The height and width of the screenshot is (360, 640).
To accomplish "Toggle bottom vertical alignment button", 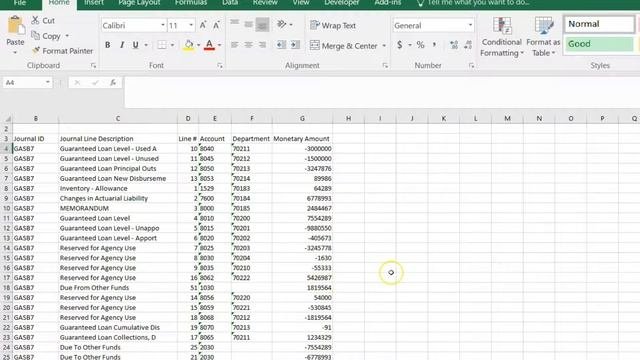I will point(262,25).
